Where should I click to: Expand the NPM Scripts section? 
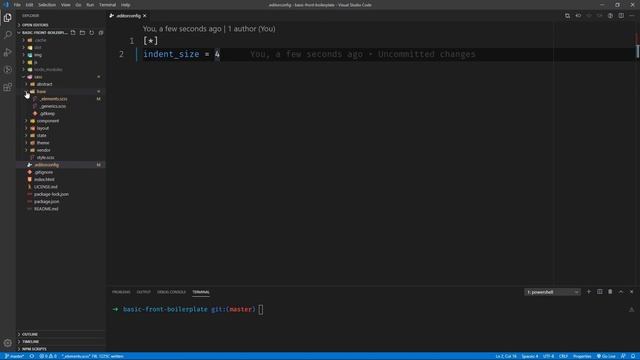(x=61, y=349)
